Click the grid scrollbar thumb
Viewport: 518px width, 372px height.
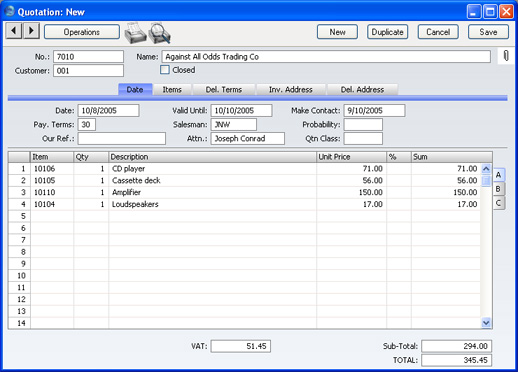[486, 180]
